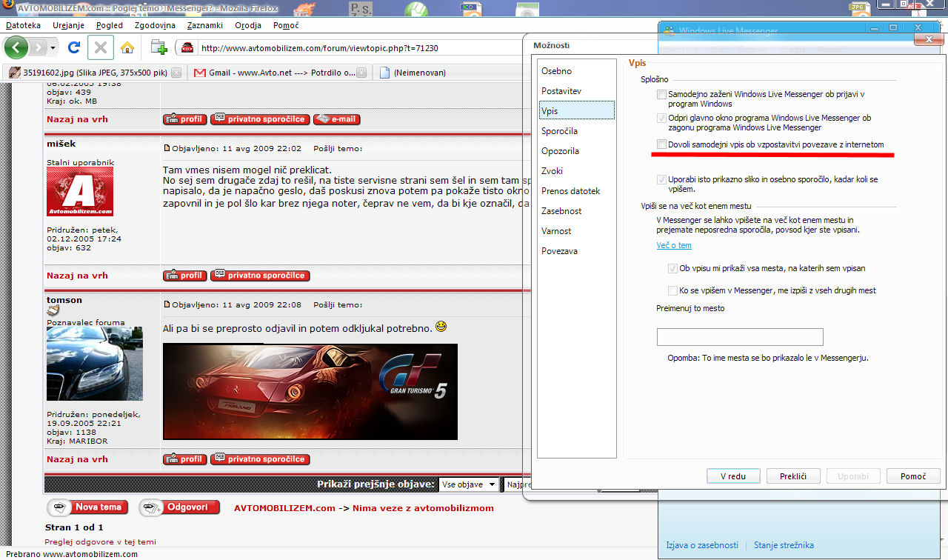Select Vpis in options sidebar
948x560 pixels.
(576, 111)
